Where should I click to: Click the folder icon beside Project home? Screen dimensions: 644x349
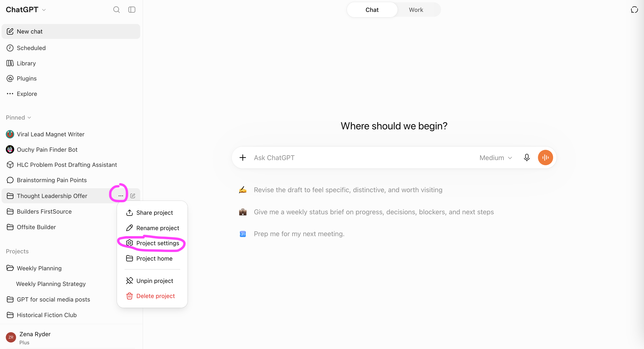129,259
